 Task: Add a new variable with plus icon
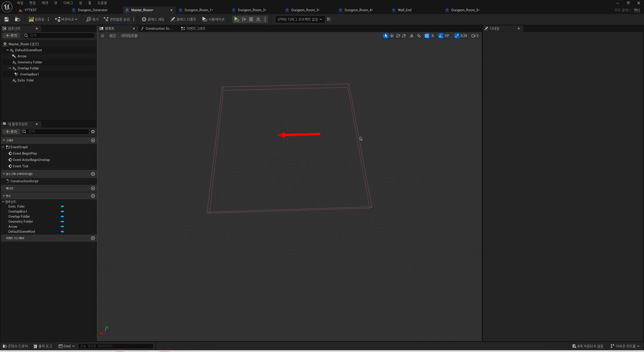click(93, 196)
